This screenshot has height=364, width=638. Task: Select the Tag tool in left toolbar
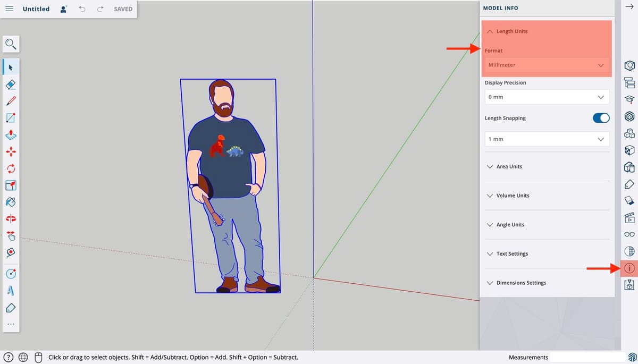pyautogui.click(x=11, y=308)
